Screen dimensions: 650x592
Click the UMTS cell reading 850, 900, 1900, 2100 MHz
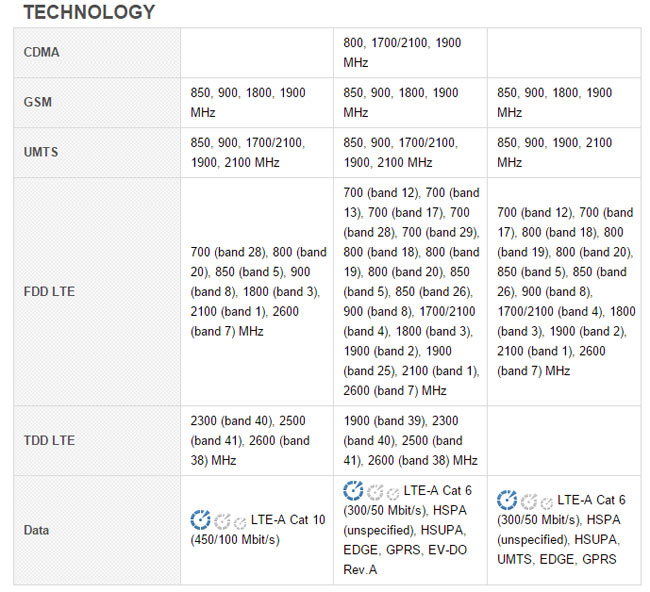[x=554, y=152]
